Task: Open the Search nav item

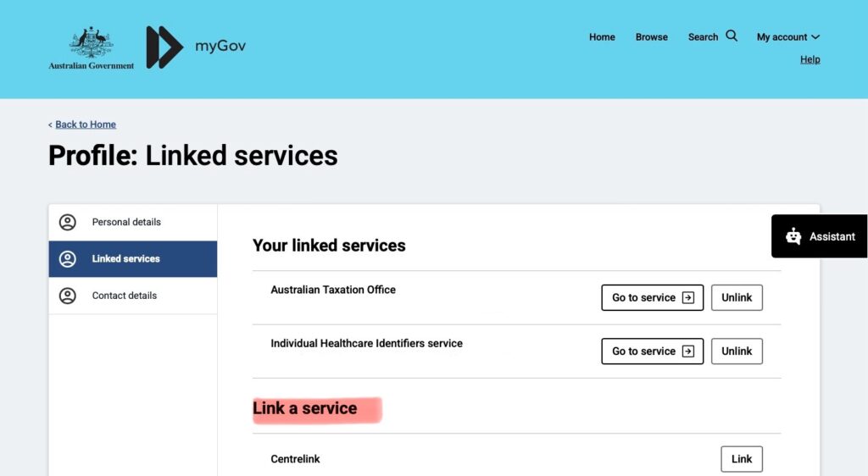Action: coord(712,36)
